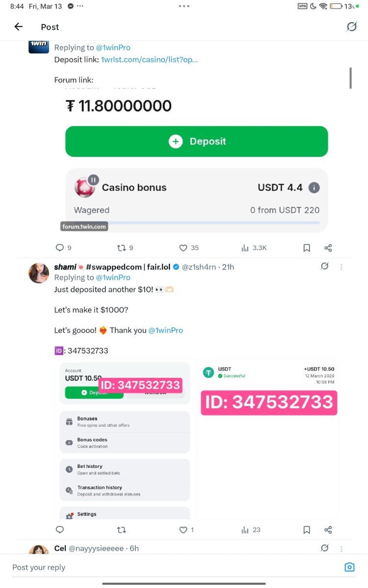Open the @1winPro mention in shami's thanks

coord(165,330)
